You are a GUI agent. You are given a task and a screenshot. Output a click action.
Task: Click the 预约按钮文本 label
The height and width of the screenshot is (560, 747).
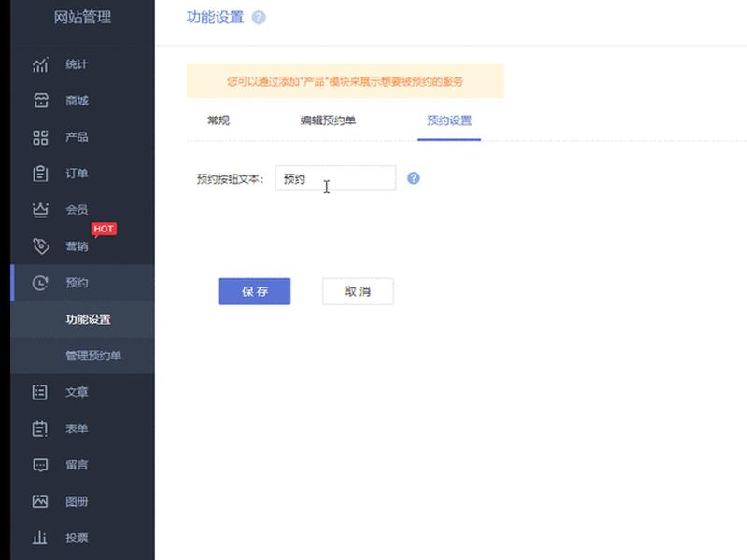click(230, 179)
